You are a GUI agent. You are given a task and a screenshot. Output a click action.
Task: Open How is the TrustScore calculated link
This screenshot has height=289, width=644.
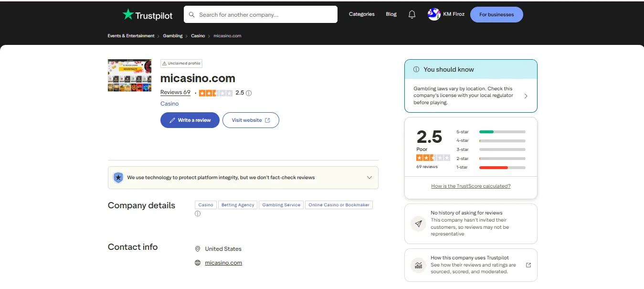tap(471, 186)
